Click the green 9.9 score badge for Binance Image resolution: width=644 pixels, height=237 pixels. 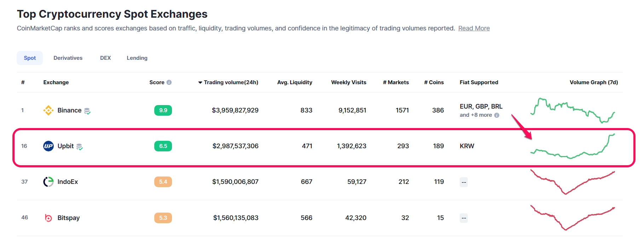pos(163,110)
